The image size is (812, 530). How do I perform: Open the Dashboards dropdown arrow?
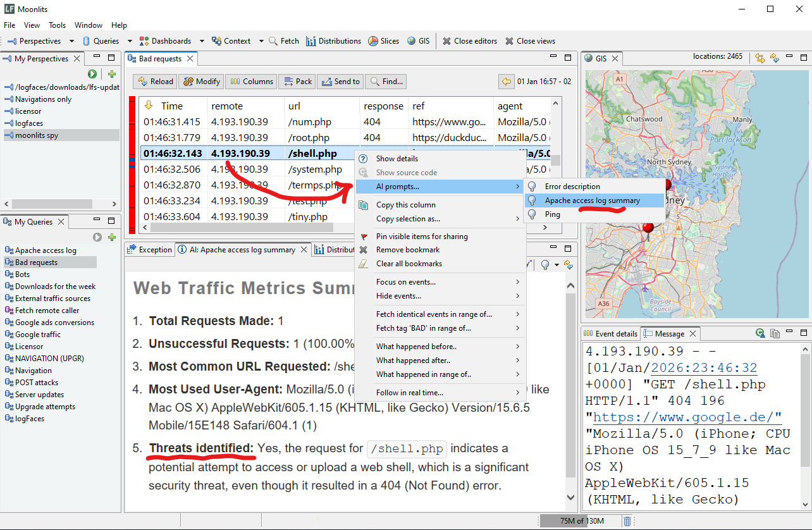click(x=202, y=41)
